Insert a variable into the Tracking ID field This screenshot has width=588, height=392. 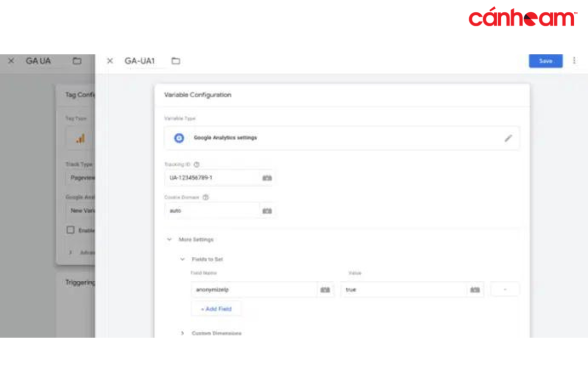tap(267, 178)
